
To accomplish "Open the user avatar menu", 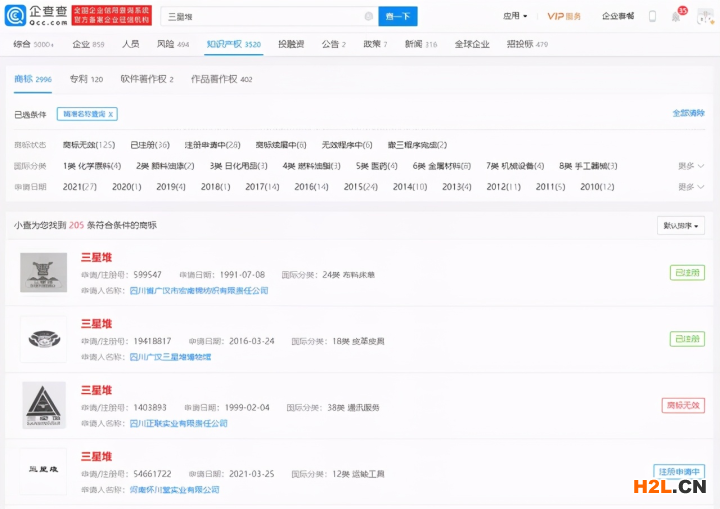I will pyautogui.click(x=705, y=17).
